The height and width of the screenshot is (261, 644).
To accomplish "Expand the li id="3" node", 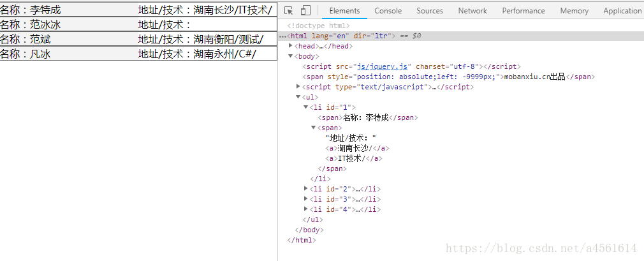I will pos(306,199).
